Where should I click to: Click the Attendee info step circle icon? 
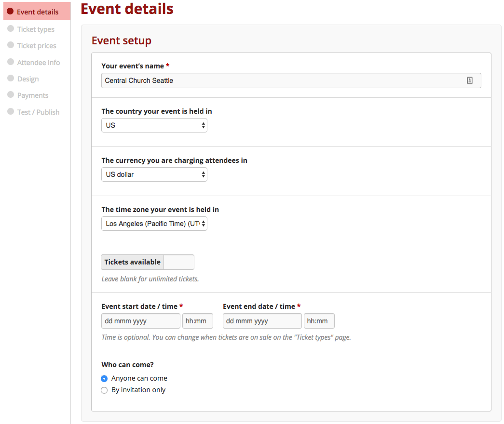pyautogui.click(x=10, y=62)
